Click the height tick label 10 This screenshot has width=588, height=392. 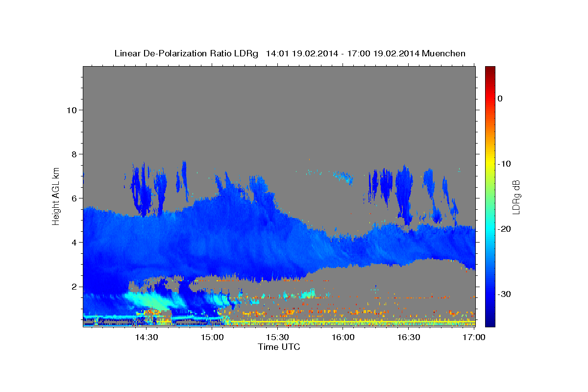[72, 110]
